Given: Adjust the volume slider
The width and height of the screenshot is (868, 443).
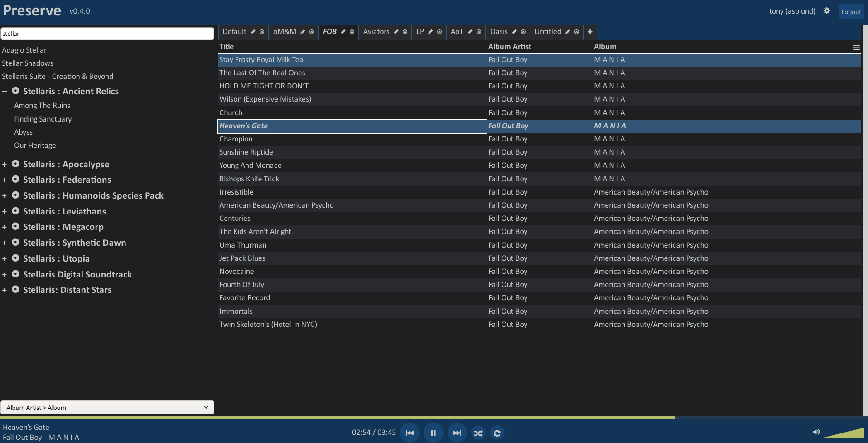Looking at the screenshot, I should point(844,432).
